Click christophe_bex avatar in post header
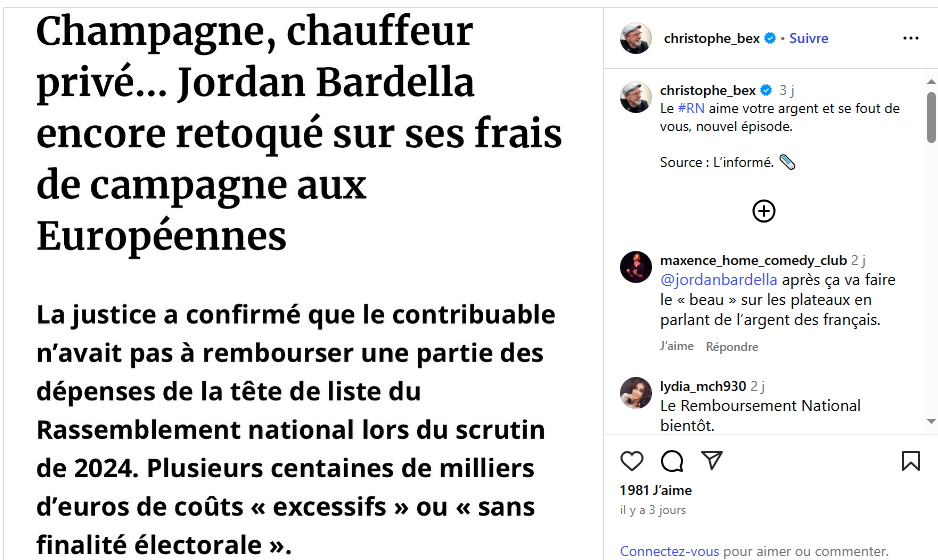The image size is (938, 560). click(636, 38)
